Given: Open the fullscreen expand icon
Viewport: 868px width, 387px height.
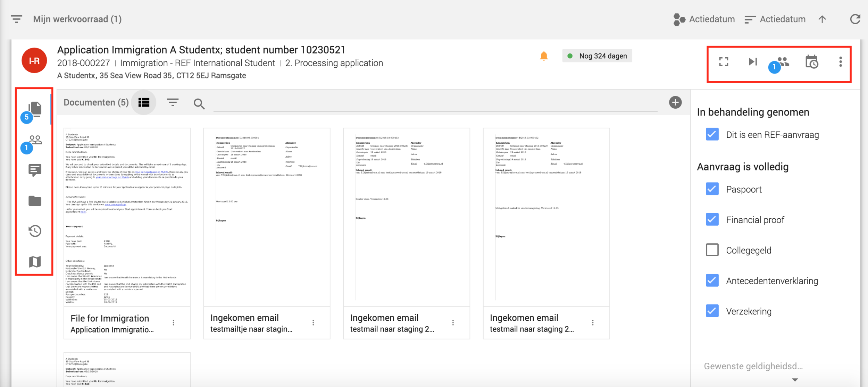Looking at the screenshot, I should pos(724,62).
